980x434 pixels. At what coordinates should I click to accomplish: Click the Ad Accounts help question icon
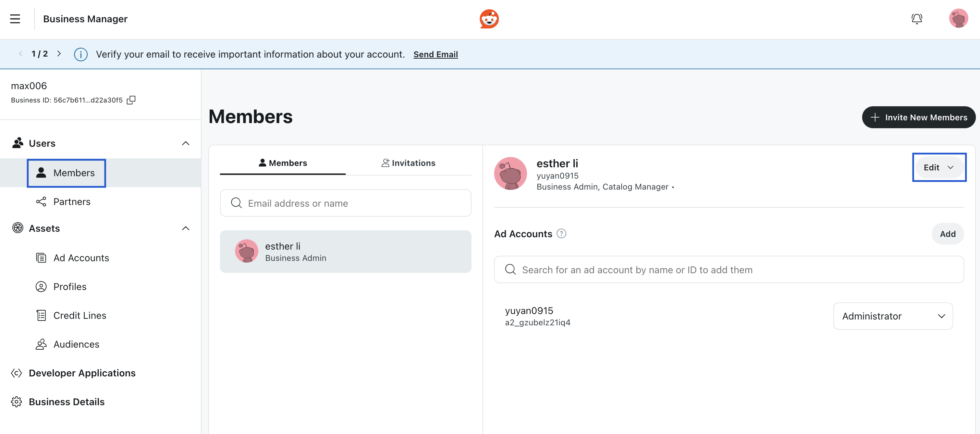tap(561, 233)
